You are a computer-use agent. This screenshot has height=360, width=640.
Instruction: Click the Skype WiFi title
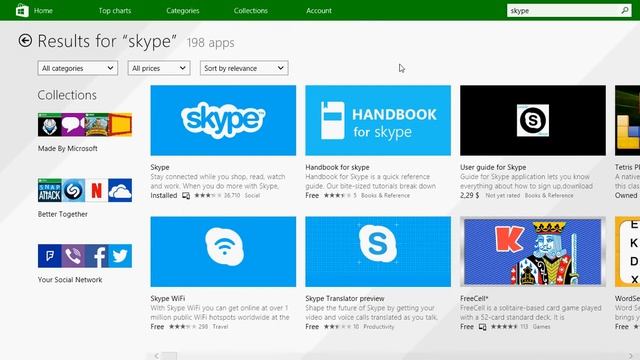pyautogui.click(x=168, y=299)
